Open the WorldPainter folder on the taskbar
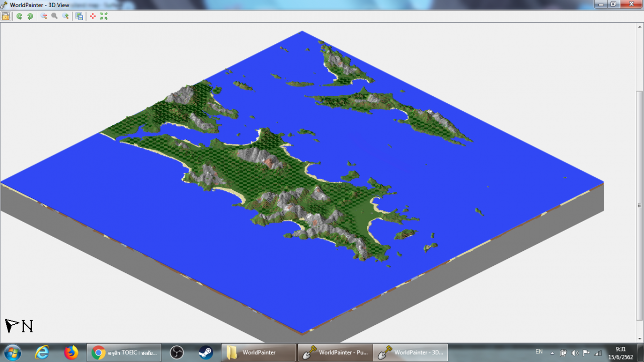644x362 pixels. [x=258, y=352]
